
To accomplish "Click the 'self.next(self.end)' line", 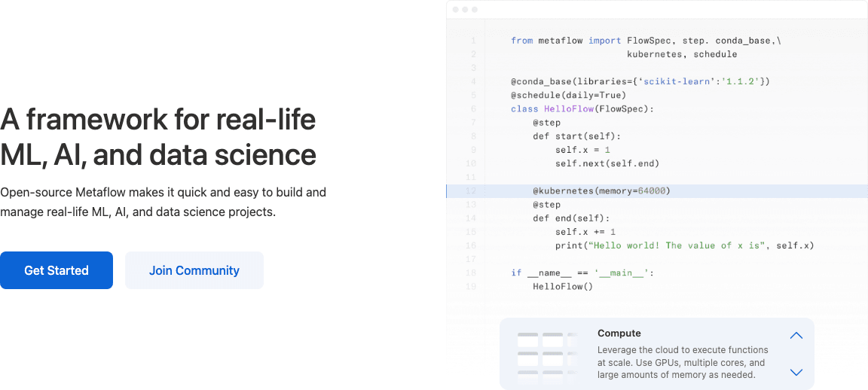I will (607, 163).
